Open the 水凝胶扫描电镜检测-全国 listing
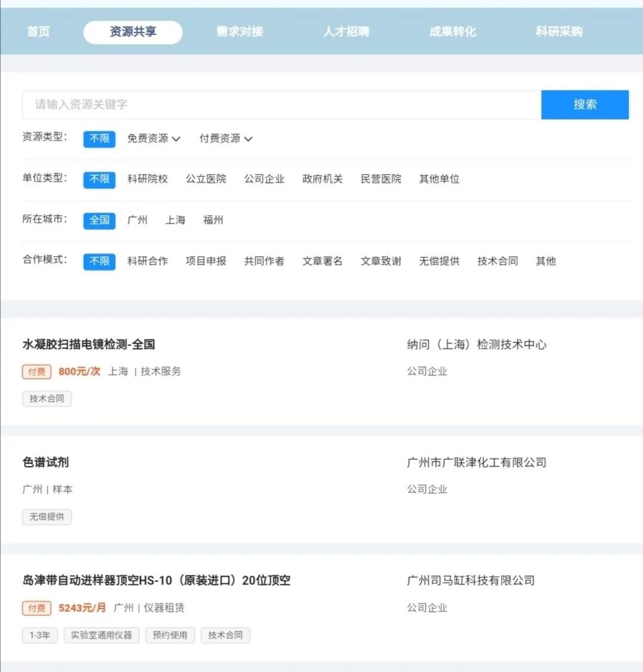This screenshot has width=643, height=672. 89,344
